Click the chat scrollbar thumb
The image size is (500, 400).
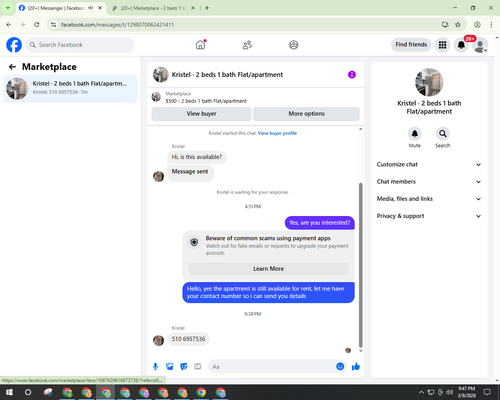360,265
